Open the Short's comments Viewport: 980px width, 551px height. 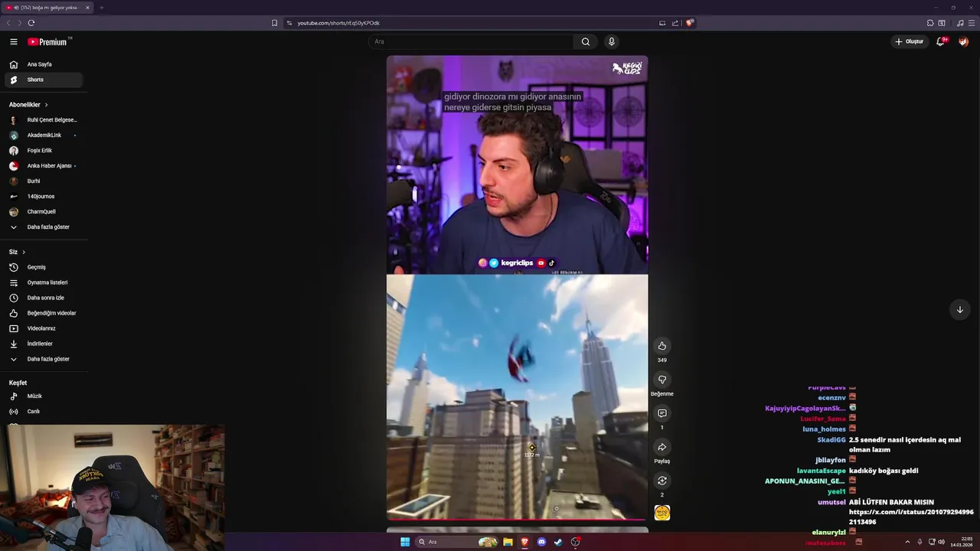[x=662, y=413]
